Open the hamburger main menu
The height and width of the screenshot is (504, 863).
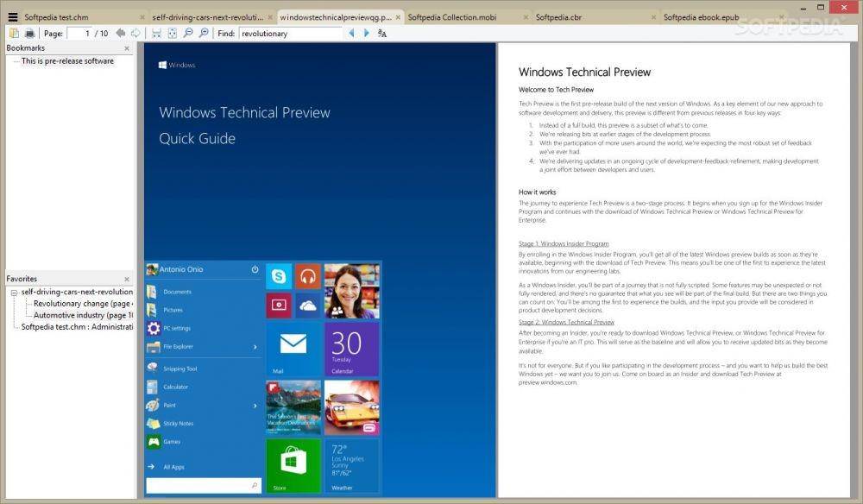pos(13,17)
